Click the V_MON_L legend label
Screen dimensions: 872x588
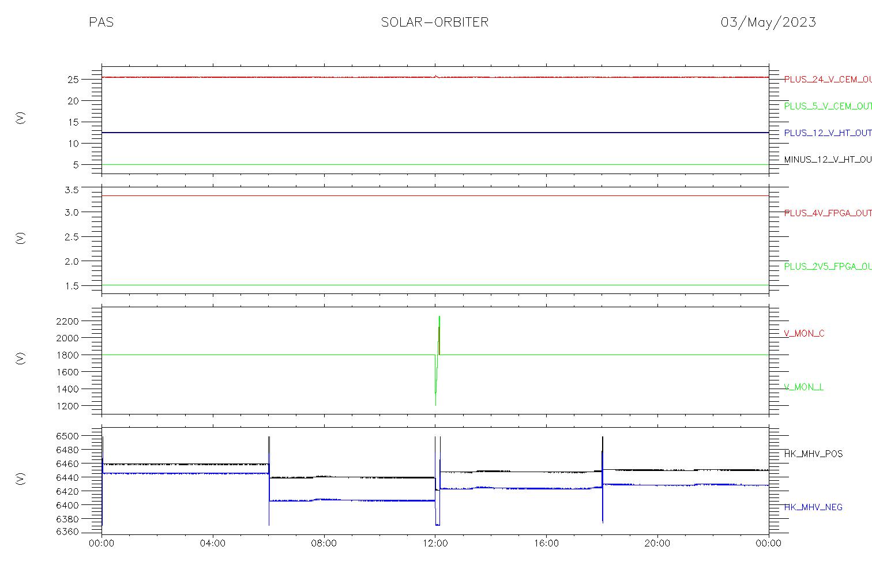click(803, 387)
